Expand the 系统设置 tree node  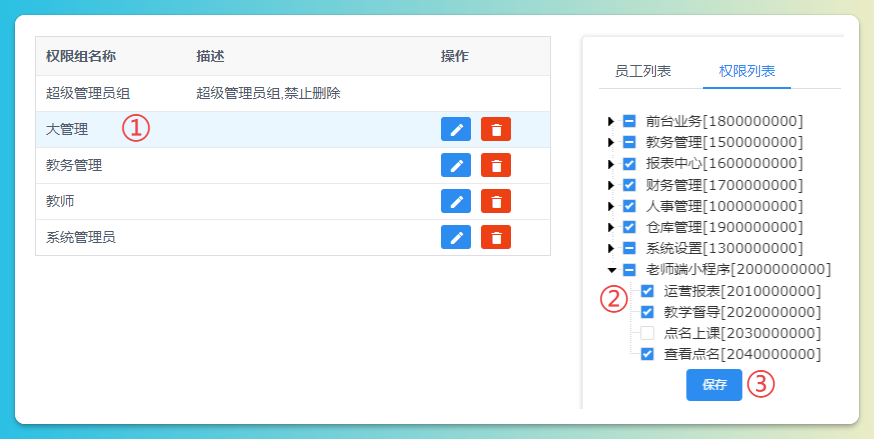[x=611, y=248]
